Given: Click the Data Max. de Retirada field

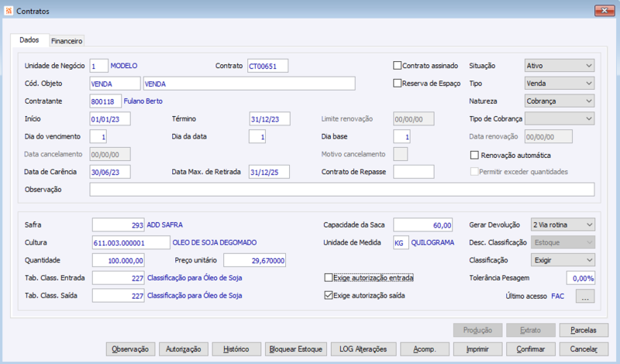Looking at the screenshot, I should coord(269,172).
